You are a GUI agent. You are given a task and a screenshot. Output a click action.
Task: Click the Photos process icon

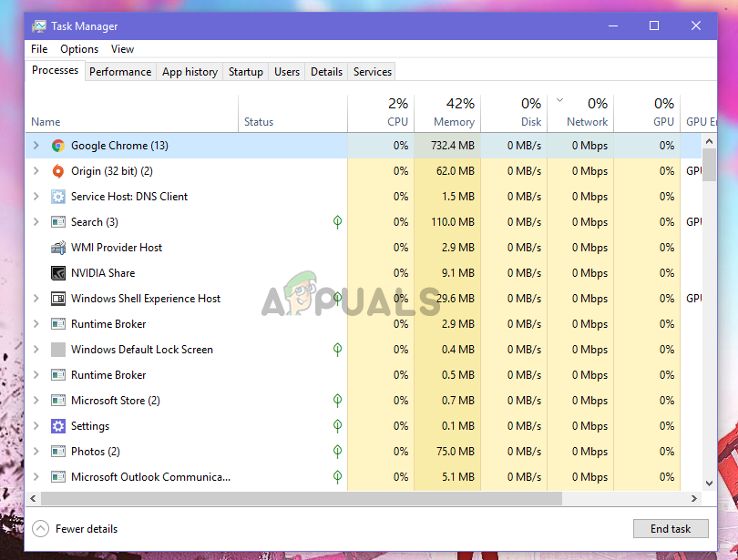click(58, 452)
